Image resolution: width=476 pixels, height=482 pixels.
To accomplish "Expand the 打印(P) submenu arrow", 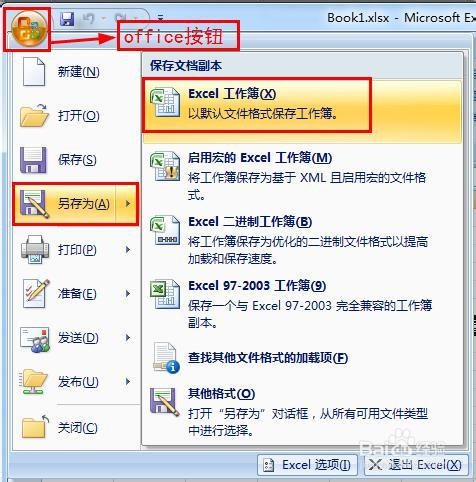I will [128, 249].
